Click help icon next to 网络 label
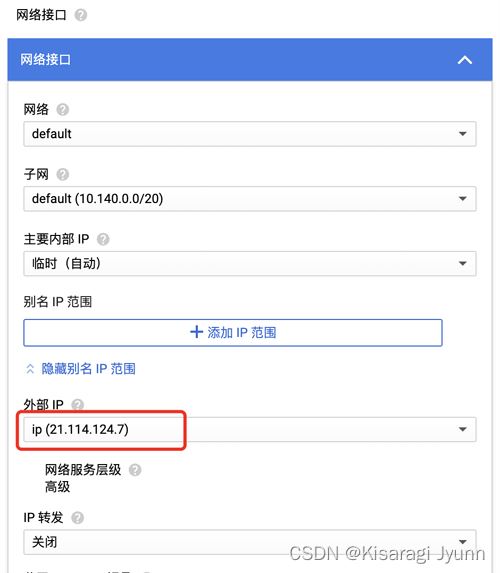 coord(62,110)
